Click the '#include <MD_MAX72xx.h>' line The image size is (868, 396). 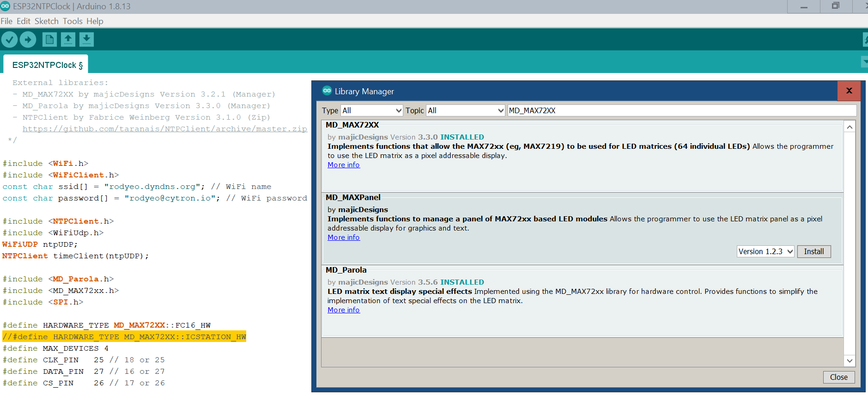click(x=61, y=291)
